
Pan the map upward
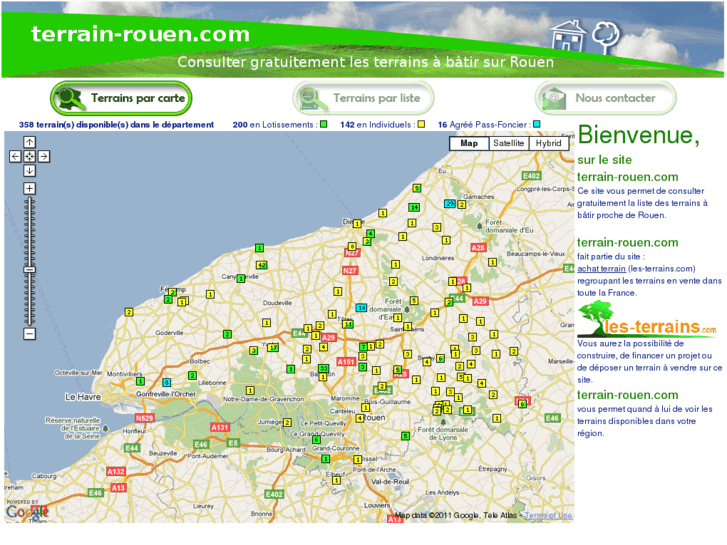[x=29, y=142]
